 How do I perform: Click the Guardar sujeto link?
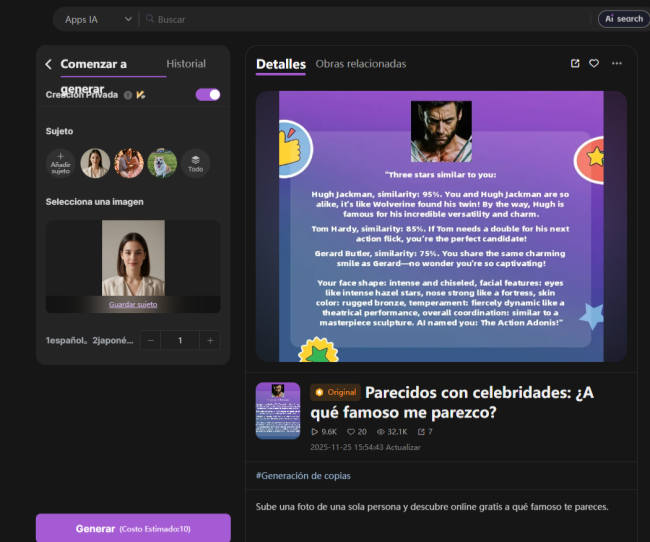[x=133, y=304]
